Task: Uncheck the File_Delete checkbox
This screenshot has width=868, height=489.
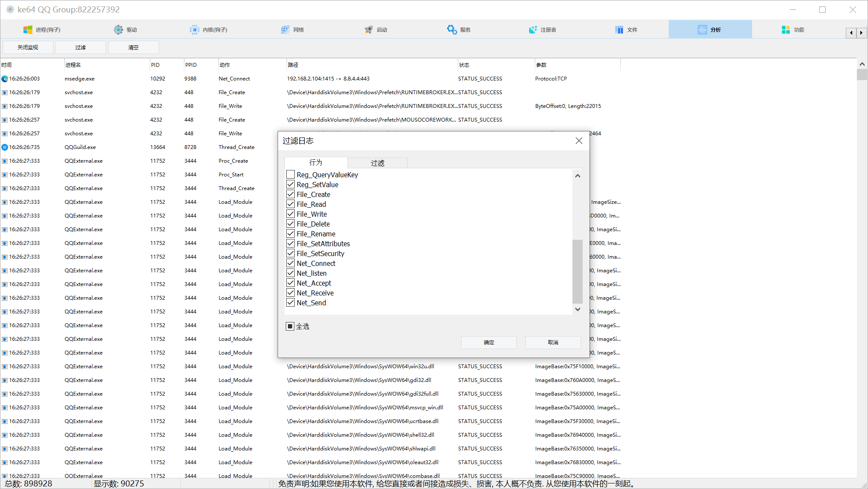Action: point(290,224)
